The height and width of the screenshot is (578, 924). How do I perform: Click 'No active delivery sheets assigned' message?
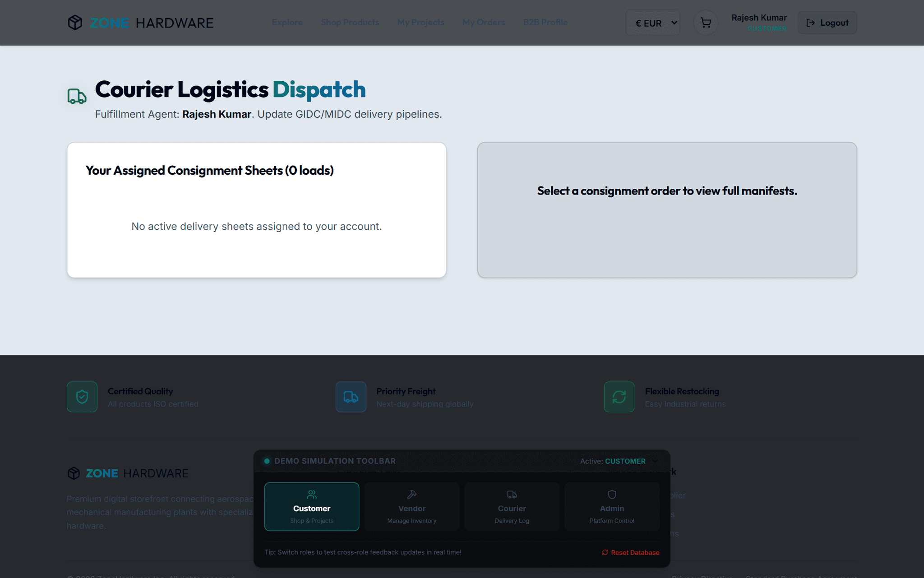coord(257,226)
